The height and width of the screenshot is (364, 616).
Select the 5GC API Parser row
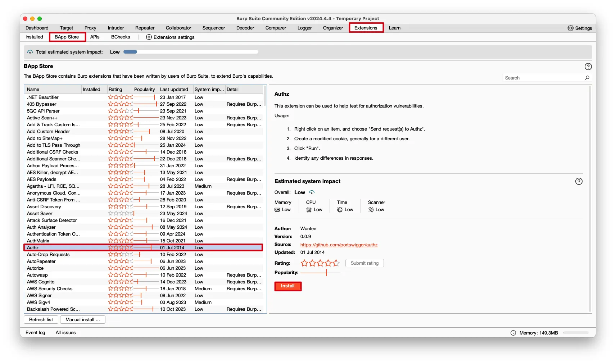coord(144,111)
